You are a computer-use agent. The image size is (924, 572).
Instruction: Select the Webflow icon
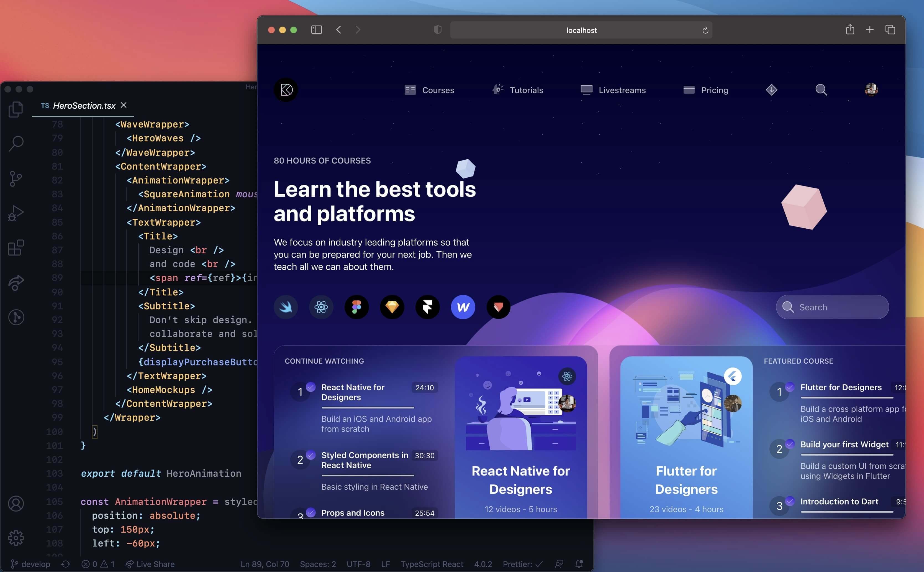coord(462,307)
